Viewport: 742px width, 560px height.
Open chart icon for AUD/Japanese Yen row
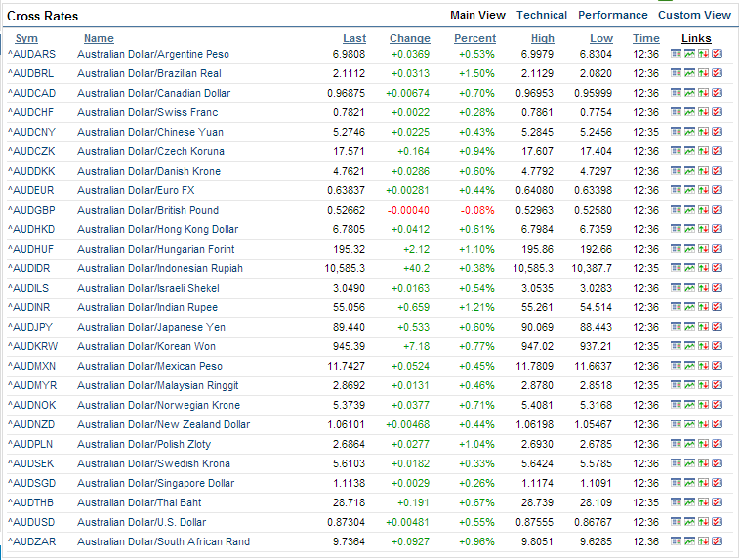[690, 327]
